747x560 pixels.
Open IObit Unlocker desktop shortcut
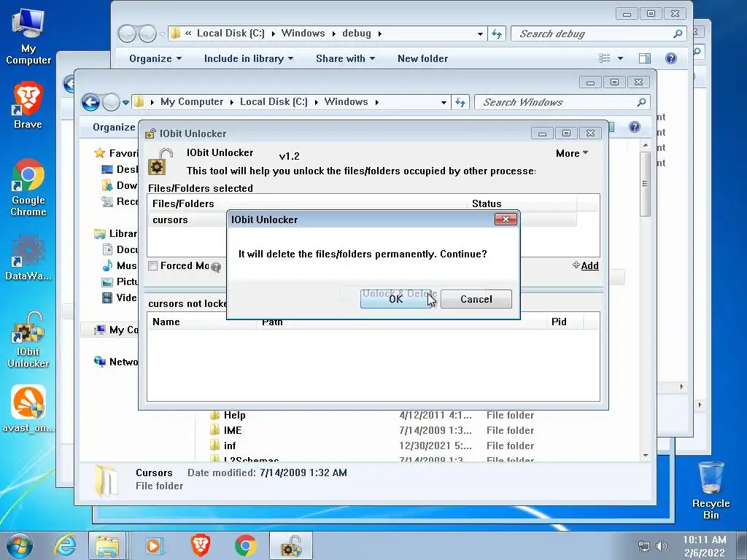pyautogui.click(x=28, y=340)
